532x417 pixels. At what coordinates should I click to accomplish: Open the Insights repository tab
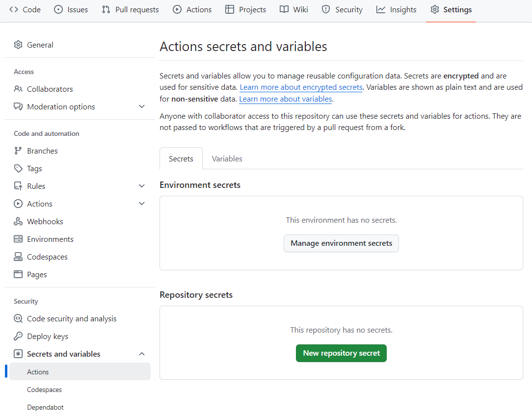[396, 9]
